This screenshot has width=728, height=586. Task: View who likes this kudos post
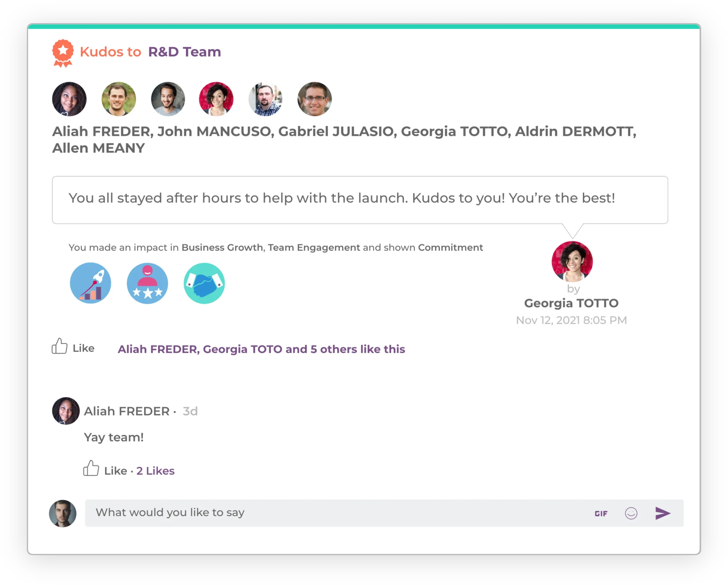pos(261,349)
